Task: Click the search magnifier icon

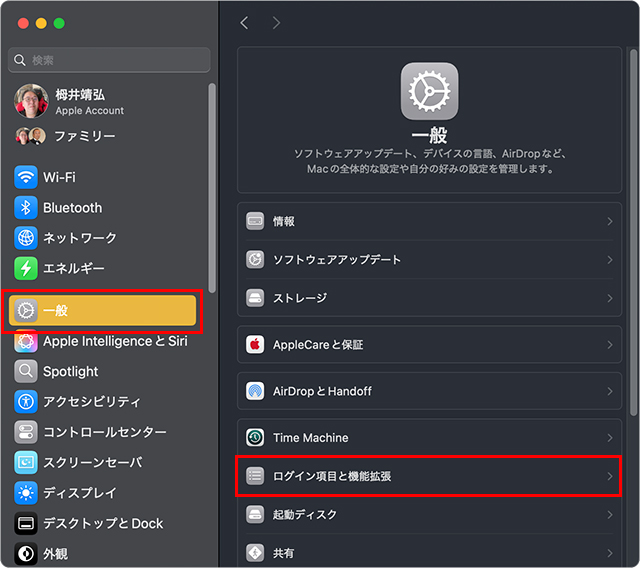Action: [x=20, y=60]
